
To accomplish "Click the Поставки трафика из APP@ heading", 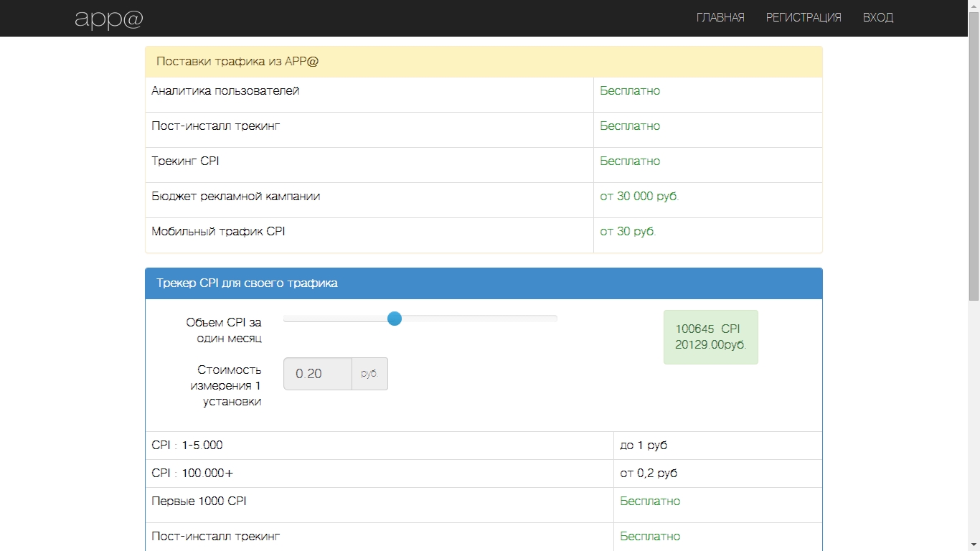I will pos(237,62).
